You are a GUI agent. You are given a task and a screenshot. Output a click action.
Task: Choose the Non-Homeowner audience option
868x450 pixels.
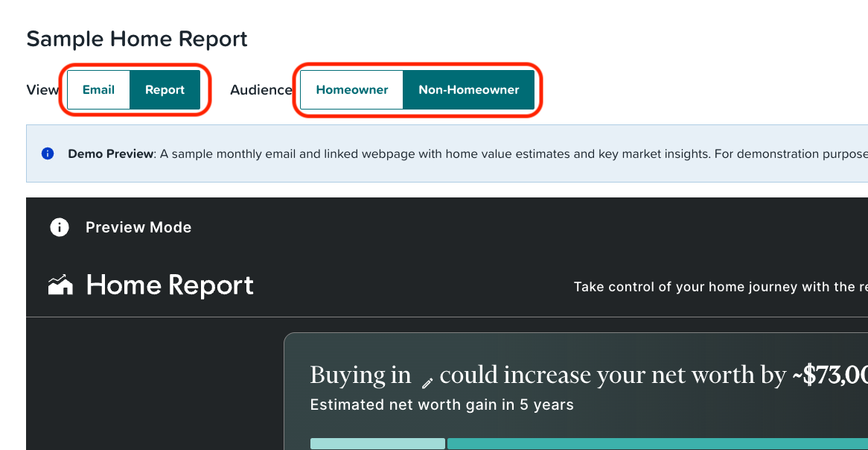tap(469, 90)
